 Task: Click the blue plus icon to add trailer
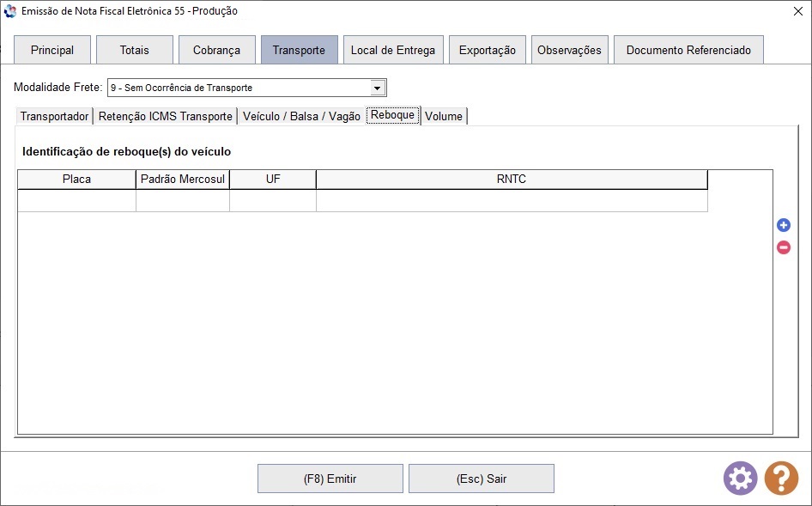[x=783, y=225]
